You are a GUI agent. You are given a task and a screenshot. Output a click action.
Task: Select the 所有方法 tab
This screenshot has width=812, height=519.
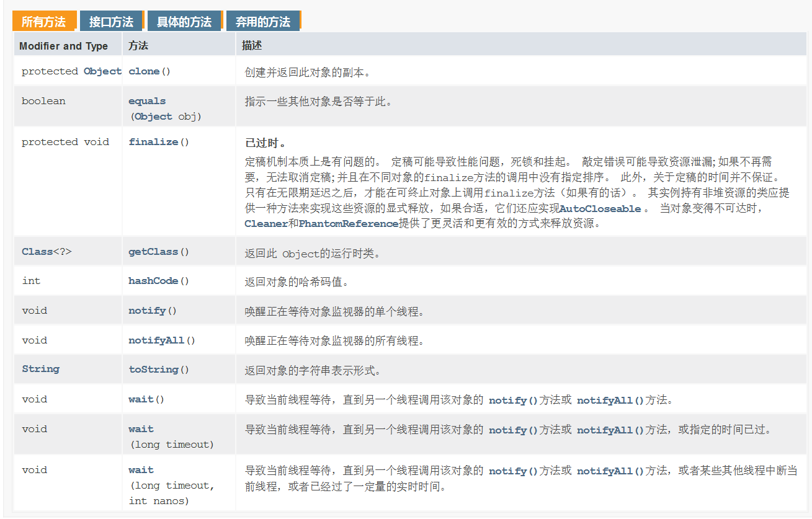pos(44,22)
